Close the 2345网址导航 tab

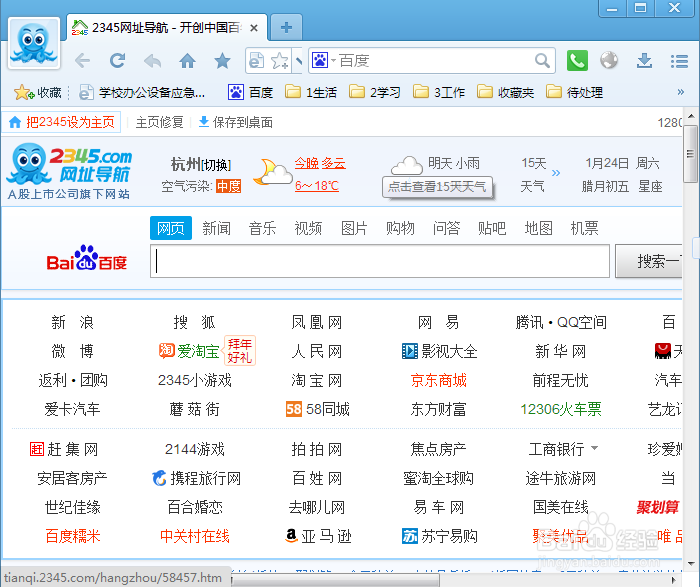(x=254, y=28)
